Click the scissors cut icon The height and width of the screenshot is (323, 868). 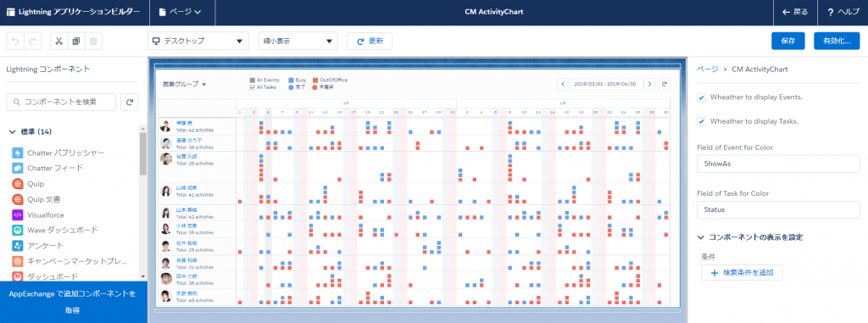pyautogui.click(x=59, y=42)
